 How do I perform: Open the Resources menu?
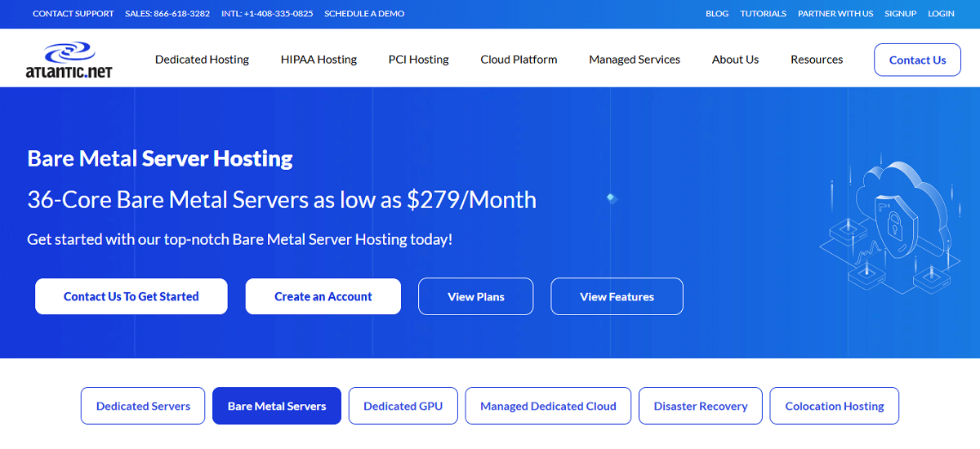point(817,60)
